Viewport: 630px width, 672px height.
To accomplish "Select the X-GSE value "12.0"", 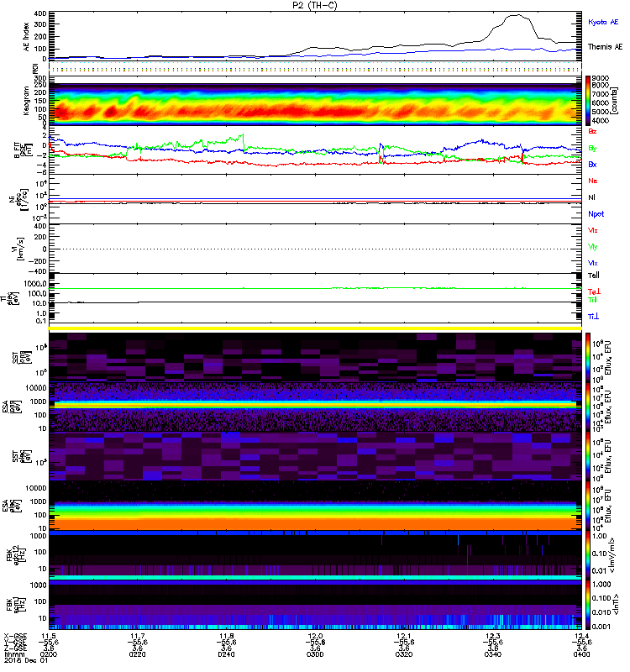I will pos(315,636).
